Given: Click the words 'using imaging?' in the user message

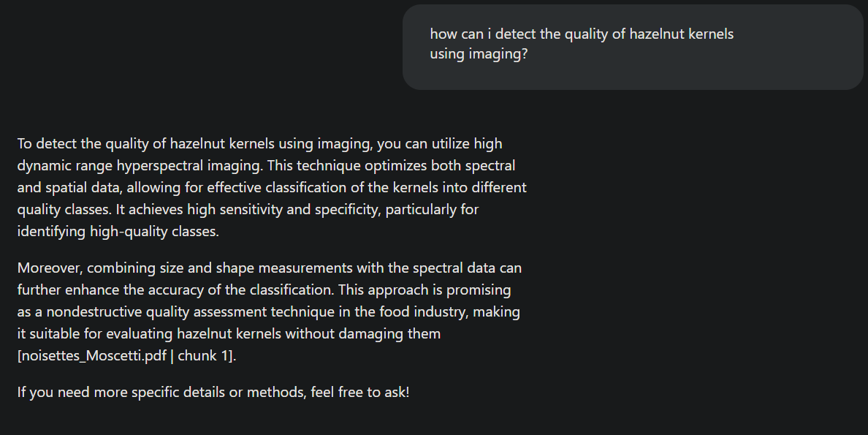Looking at the screenshot, I should 479,54.
